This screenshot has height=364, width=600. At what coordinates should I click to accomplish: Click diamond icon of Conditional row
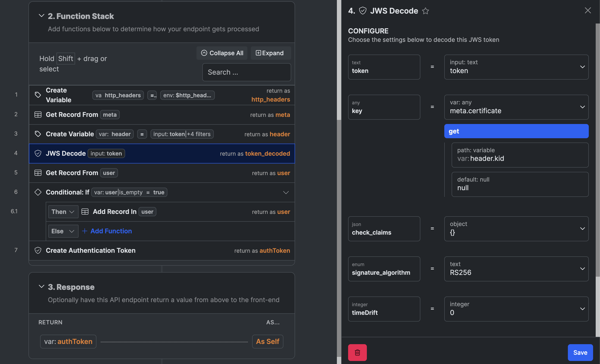(38, 192)
